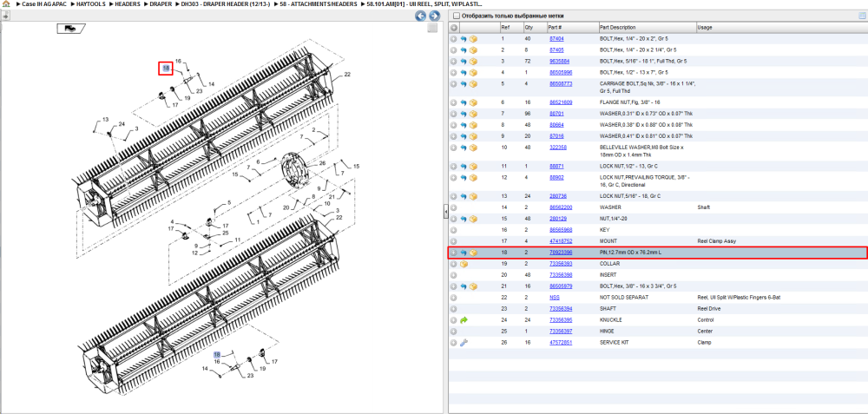Open part number link 322358
Image resolution: width=868 pixels, height=414 pixels.
[558, 148]
